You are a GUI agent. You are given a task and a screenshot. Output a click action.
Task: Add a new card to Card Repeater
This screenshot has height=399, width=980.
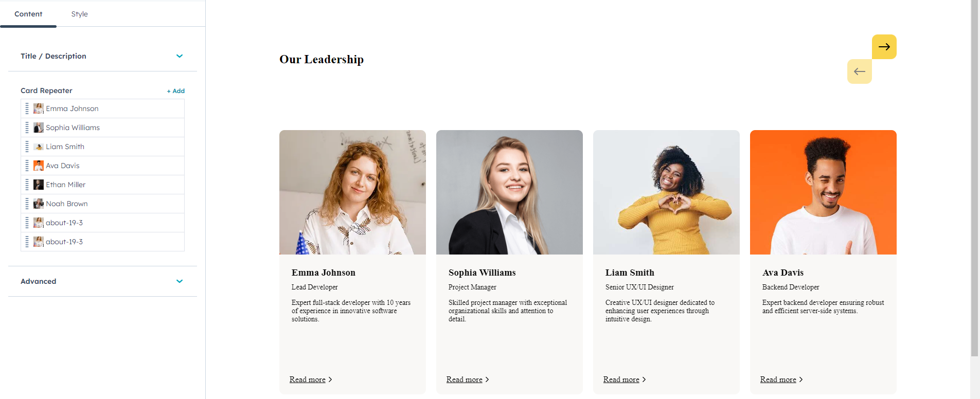point(175,91)
